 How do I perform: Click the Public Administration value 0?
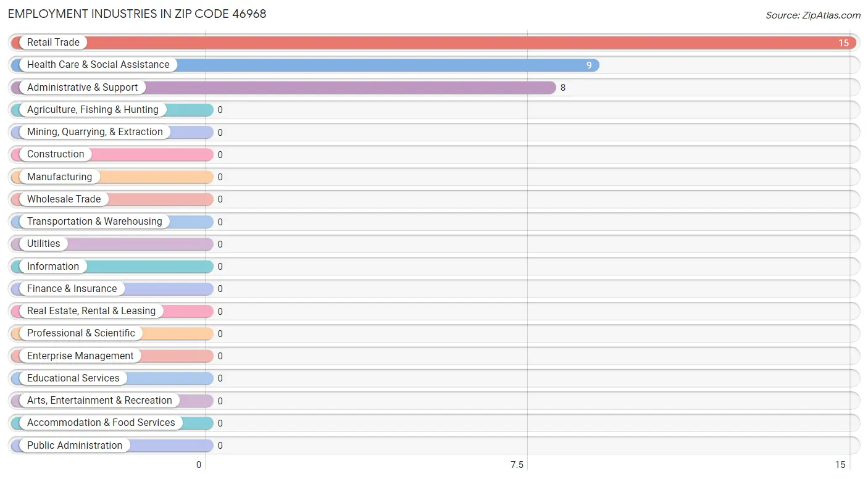click(220, 446)
